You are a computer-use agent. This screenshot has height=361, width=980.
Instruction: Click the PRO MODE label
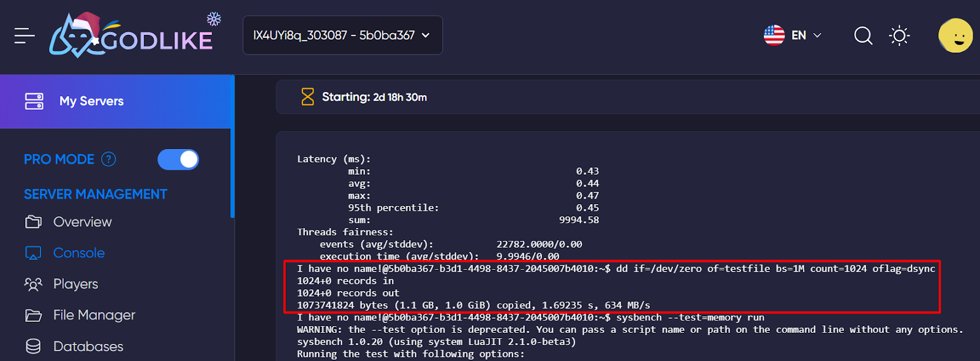pos(59,159)
